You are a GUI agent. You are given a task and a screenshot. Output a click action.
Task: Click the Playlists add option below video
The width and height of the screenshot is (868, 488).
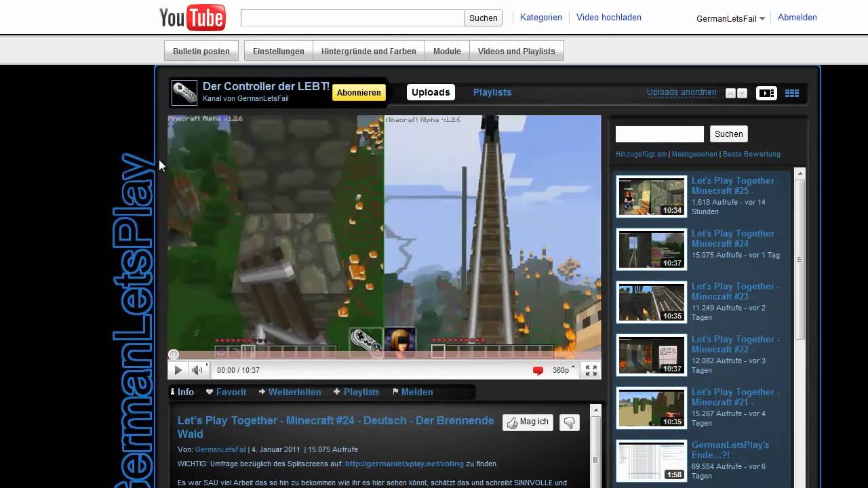tap(356, 392)
